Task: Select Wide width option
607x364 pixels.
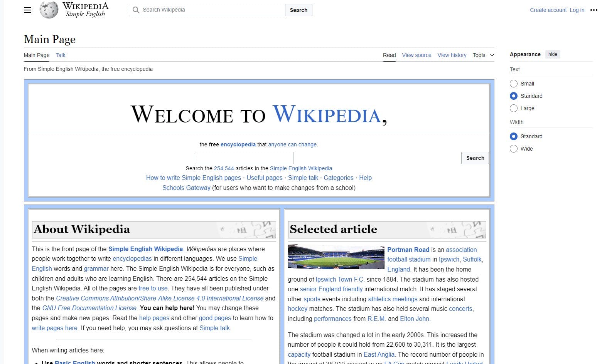Action: click(514, 149)
